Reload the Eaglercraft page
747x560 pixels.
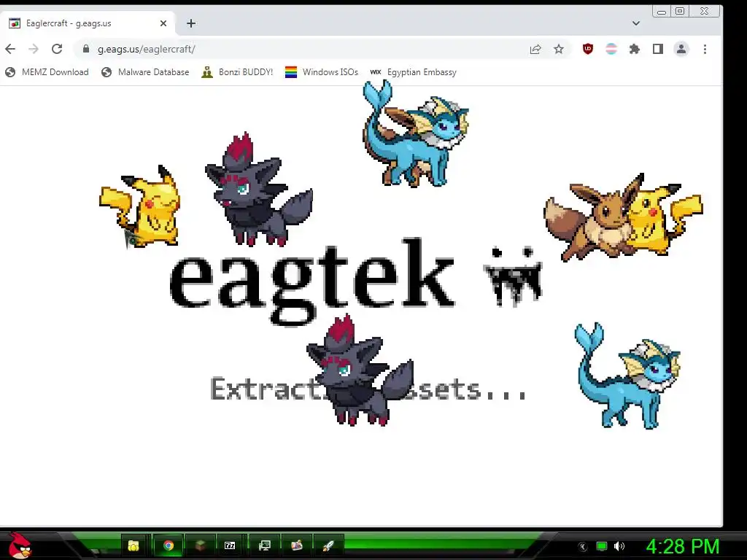point(57,49)
